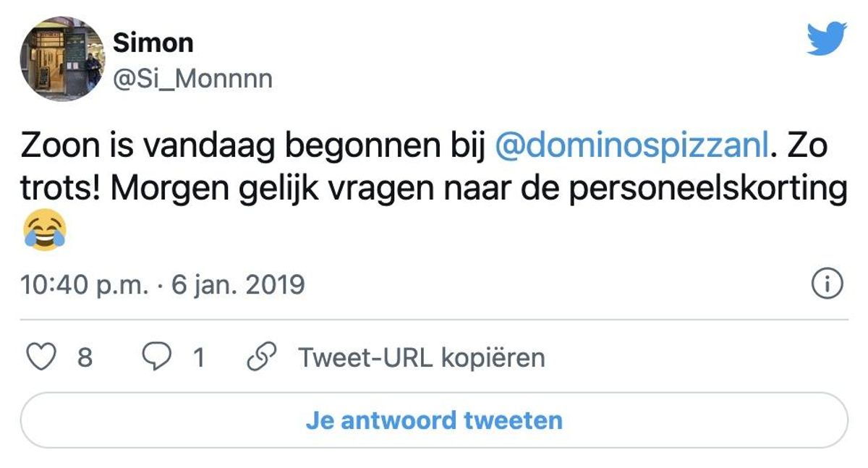Click the divider line below the timestamp

(434, 319)
